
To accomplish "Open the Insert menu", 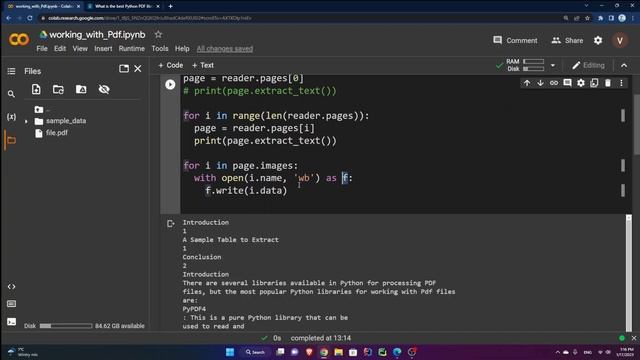I will pyautogui.click(x=103, y=49).
